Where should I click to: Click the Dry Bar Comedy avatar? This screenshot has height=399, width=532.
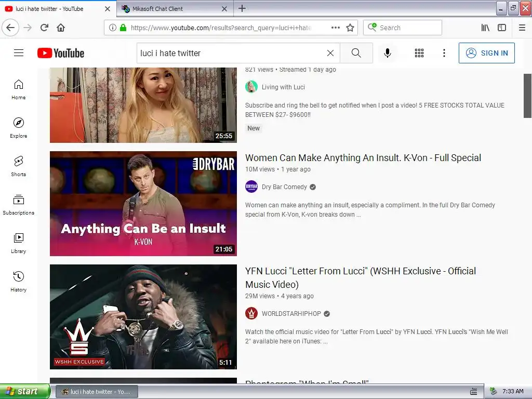(x=251, y=187)
